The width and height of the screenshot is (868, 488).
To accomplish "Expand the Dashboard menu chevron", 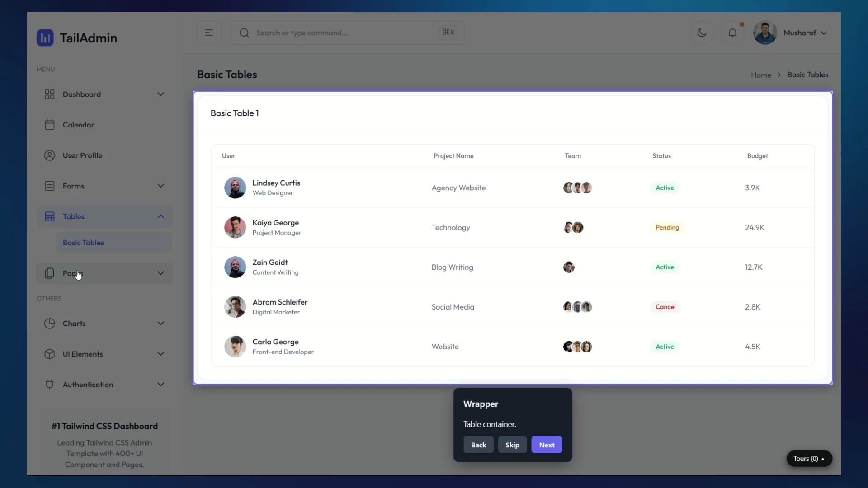I will point(160,94).
